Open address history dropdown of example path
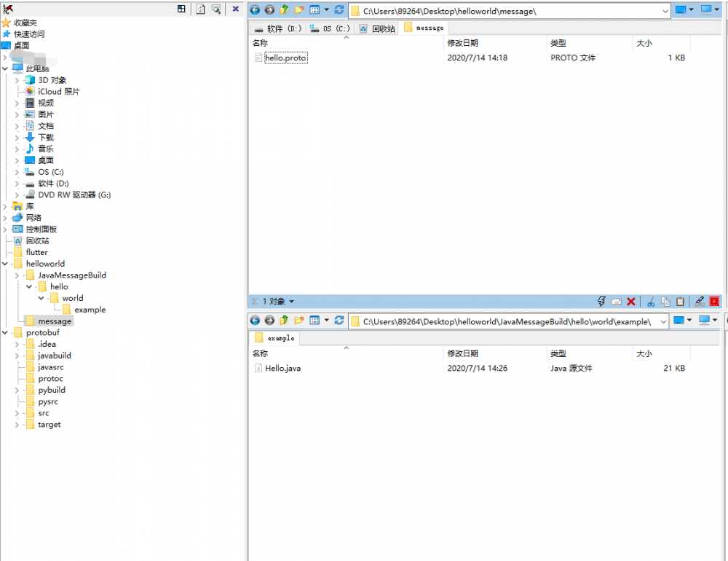Image resolution: width=728 pixels, height=561 pixels. point(663,321)
